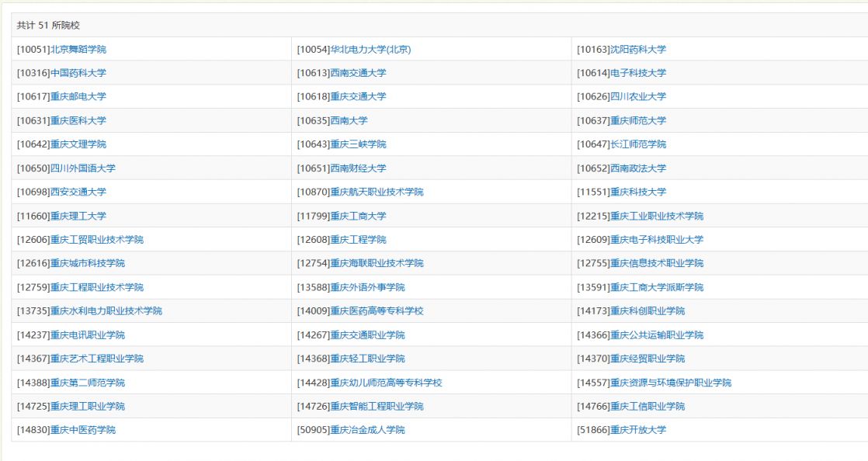The width and height of the screenshot is (868, 461).
Task: Open the 北京舞蹈学院 link
Action: click(78, 49)
